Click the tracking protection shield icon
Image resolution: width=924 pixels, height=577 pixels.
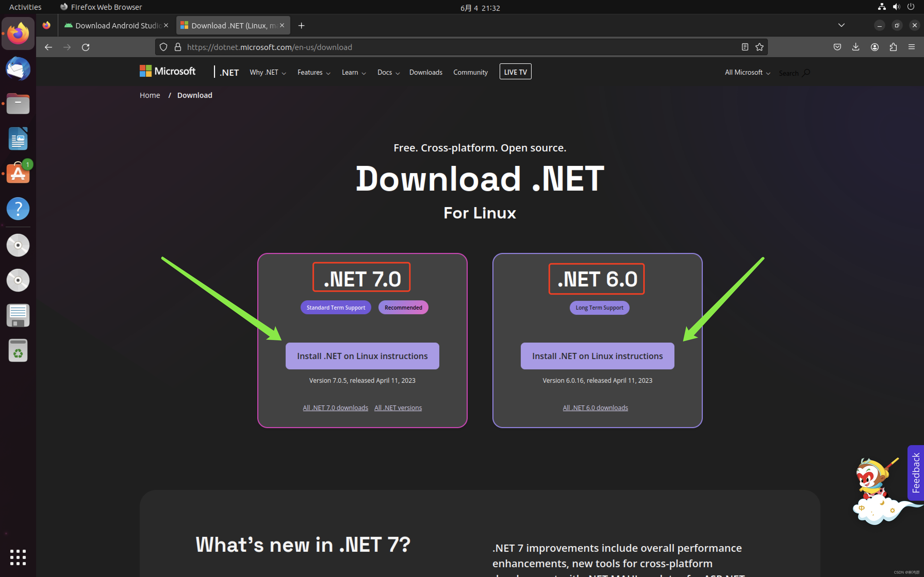tap(163, 47)
